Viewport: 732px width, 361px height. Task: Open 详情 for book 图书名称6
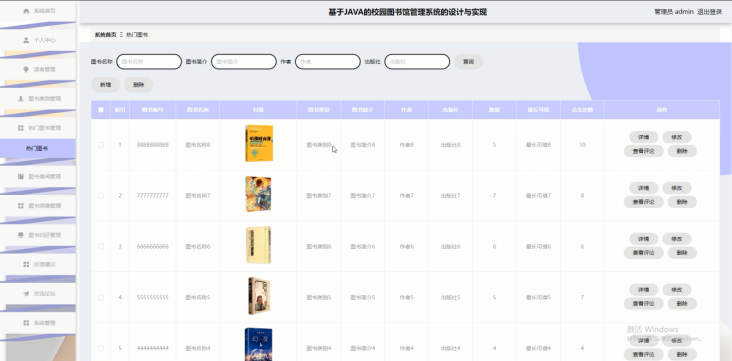point(644,239)
